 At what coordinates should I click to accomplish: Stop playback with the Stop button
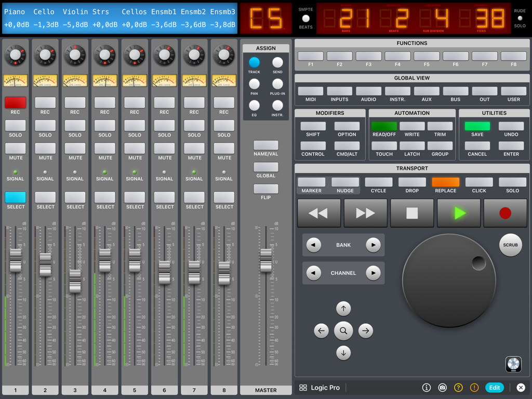coord(412,212)
